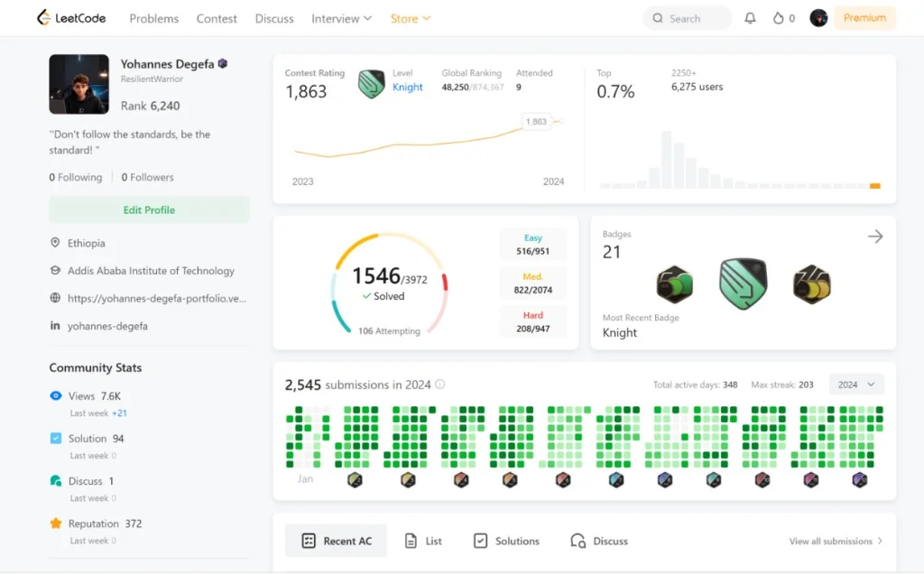Image resolution: width=924 pixels, height=575 pixels.
Task: Click the October monthly badge under heatmap
Action: coord(762,479)
